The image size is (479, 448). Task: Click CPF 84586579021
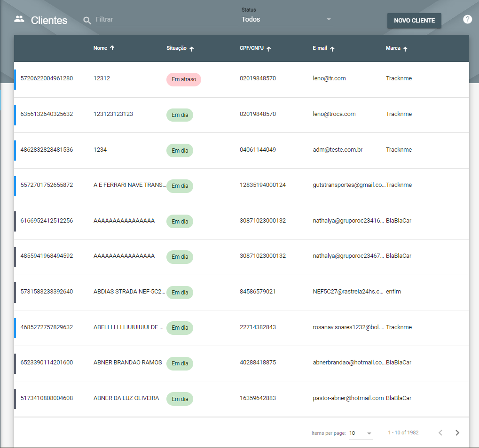(x=258, y=292)
